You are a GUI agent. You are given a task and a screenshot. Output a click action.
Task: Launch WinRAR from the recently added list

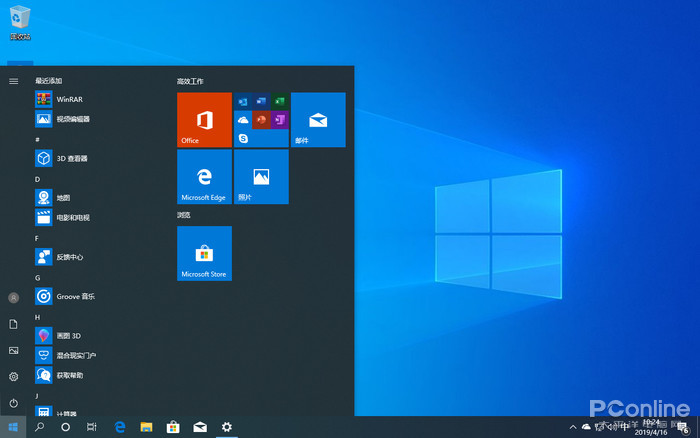tap(70, 100)
